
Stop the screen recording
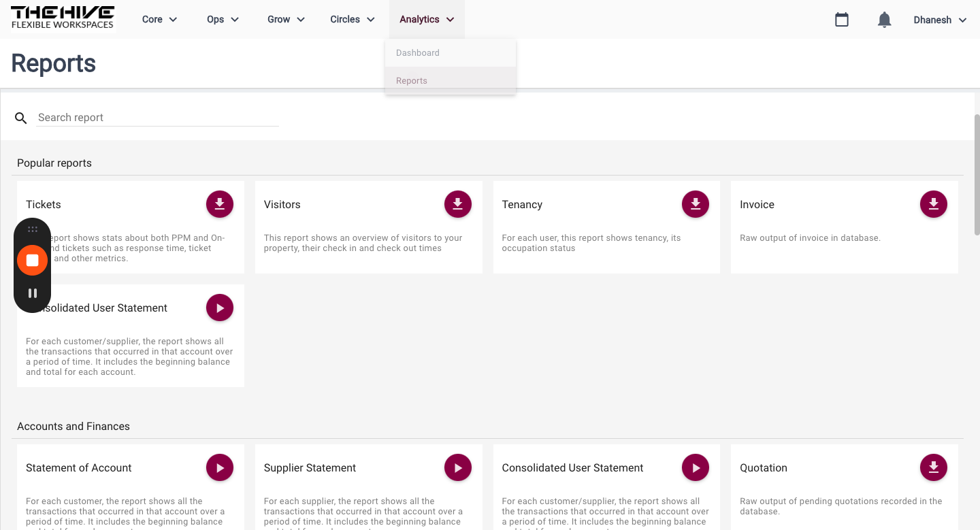tap(32, 260)
